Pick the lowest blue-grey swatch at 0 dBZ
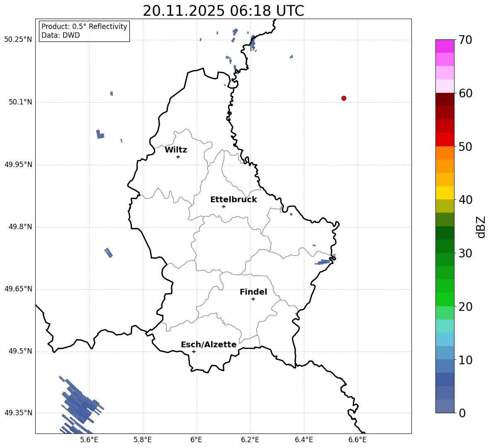 445,407
